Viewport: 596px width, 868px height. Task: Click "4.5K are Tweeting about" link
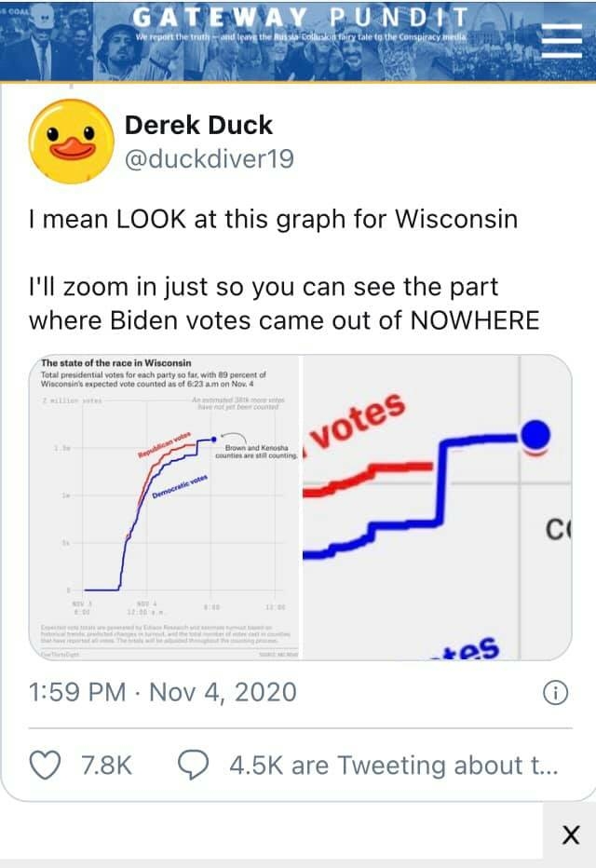click(393, 765)
